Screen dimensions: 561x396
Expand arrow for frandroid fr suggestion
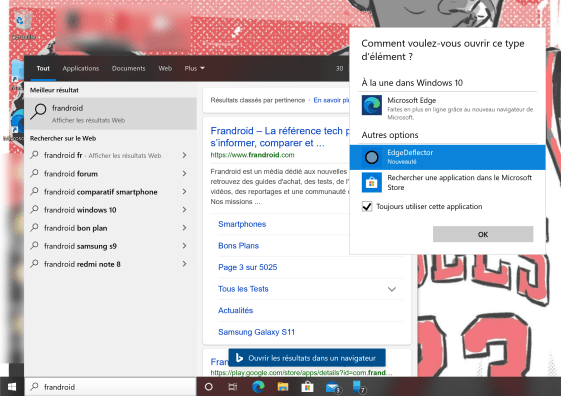[184, 155]
